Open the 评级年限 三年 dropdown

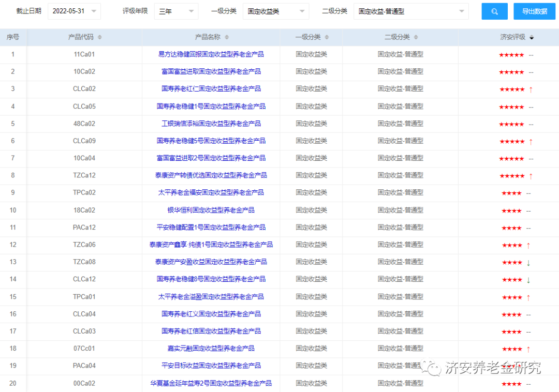[x=176, y=11]
